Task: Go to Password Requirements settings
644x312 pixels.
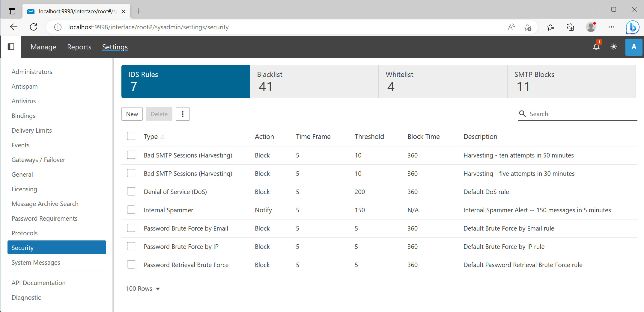Action: (x=44, y=219)
